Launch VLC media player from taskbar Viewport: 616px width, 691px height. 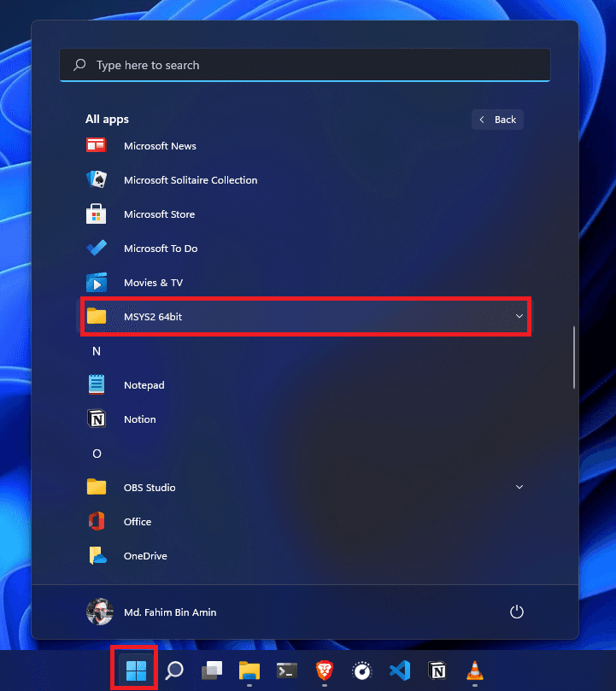(x=475, y=671)
